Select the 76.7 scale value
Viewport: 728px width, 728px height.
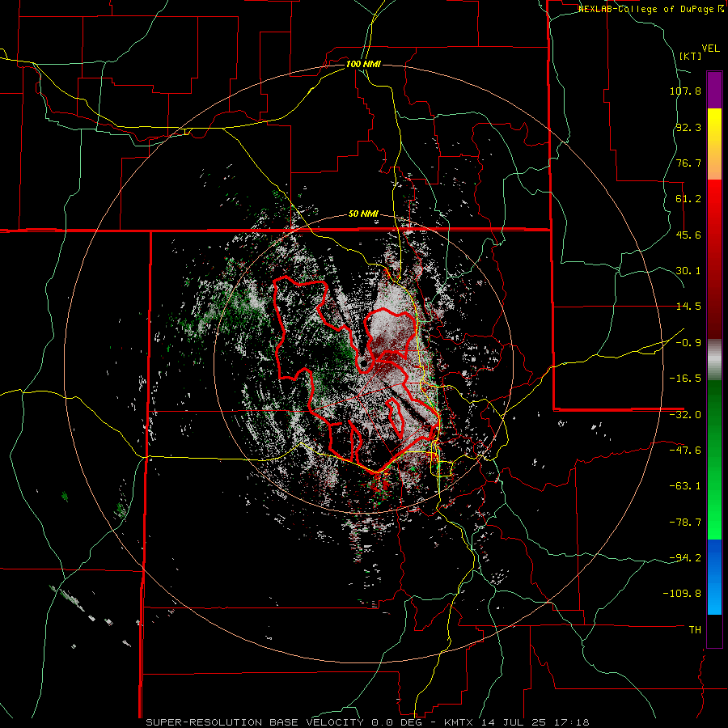coord(688,163)
